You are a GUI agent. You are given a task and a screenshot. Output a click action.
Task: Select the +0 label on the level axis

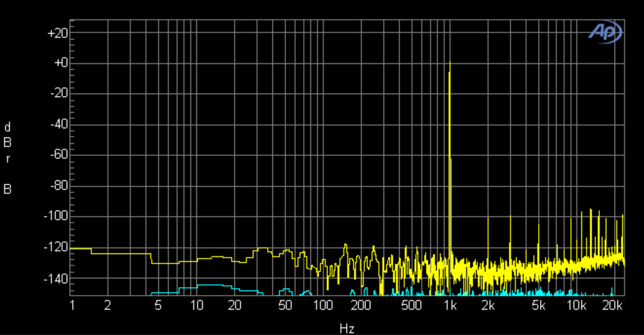coord(60,63)
